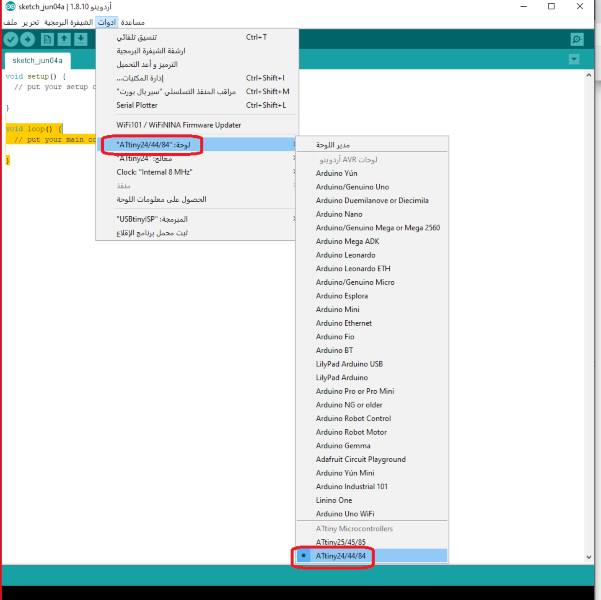Open the مساعدة (Help) menu
Screen dimensions: 601x600
coord(133,23)
